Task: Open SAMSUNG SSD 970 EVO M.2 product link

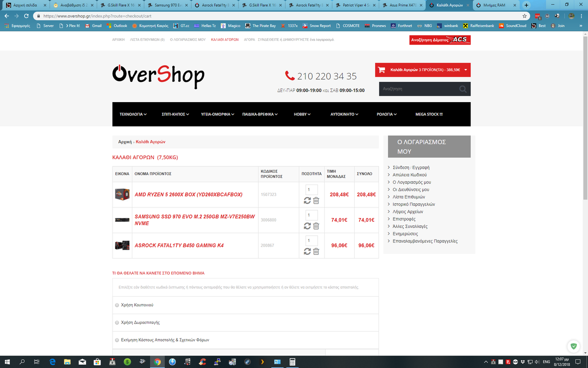Action: [195, 220]
